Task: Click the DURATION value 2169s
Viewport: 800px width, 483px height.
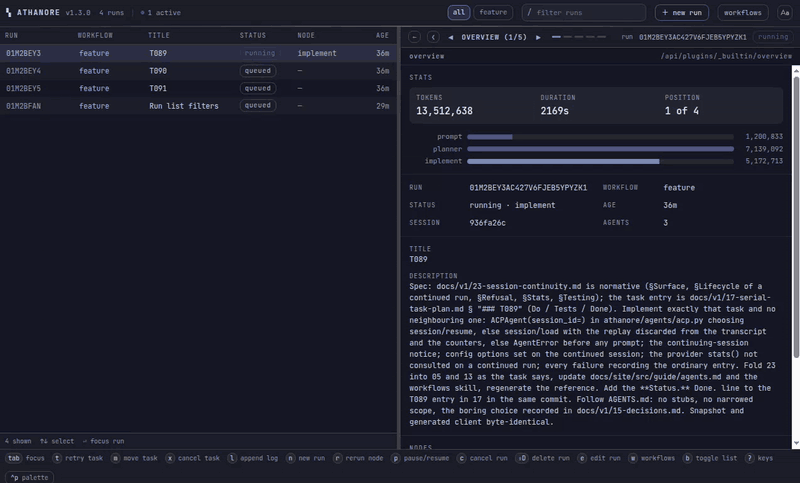Action: click(555, 111)
